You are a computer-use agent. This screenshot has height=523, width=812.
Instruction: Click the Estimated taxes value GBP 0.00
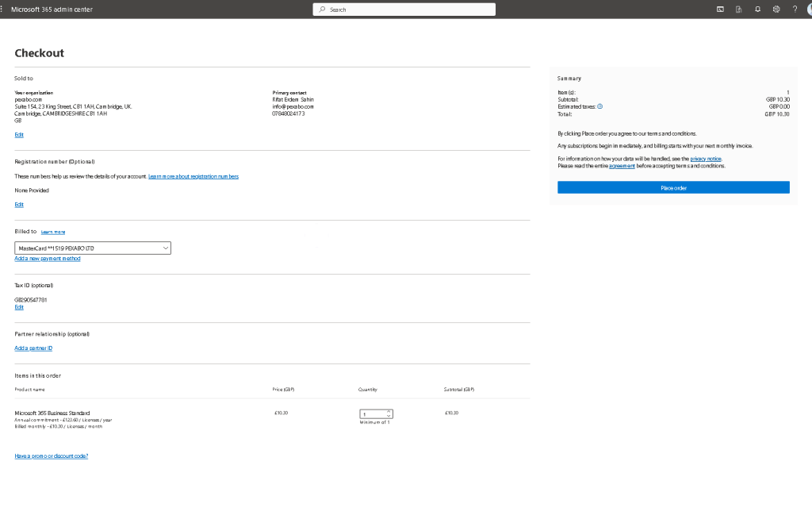click(x=779, y=107)
